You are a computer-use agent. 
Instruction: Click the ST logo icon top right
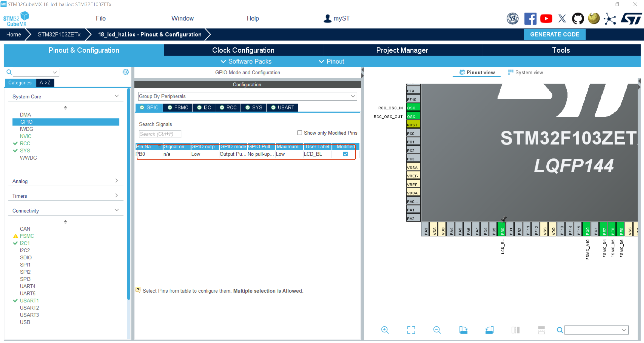tap(631, 19)
